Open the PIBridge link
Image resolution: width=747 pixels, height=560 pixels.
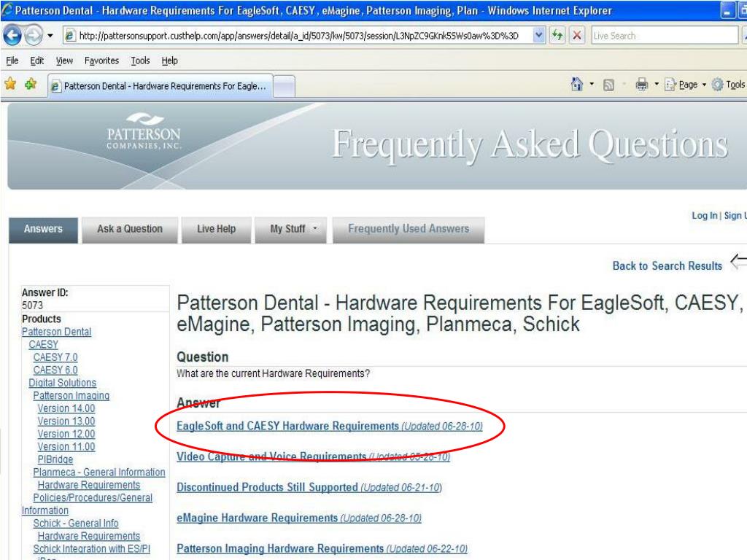pyautogui.click(x=55, y=459)
